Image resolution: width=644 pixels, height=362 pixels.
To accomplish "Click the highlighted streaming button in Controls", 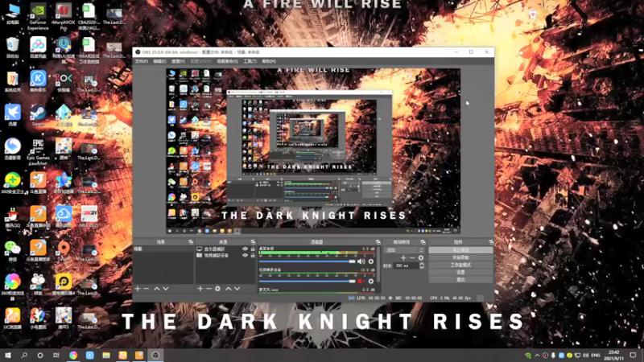I will point(460,250).
